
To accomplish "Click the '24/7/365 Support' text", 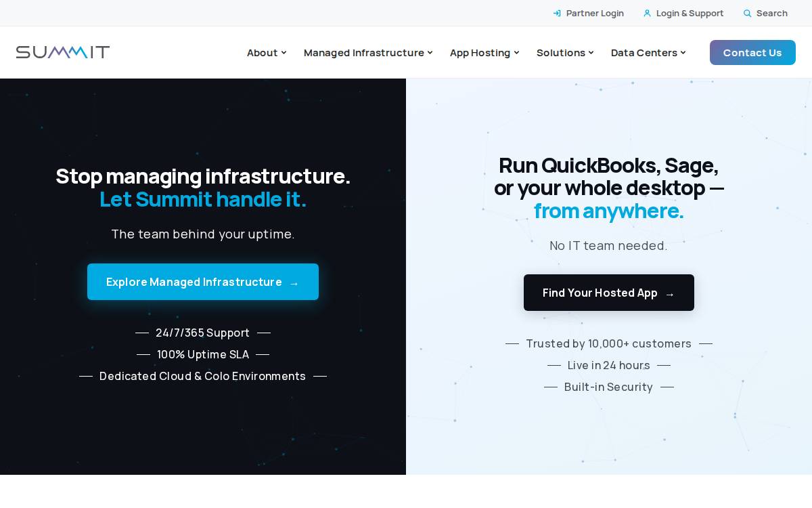I will point(202,333).
